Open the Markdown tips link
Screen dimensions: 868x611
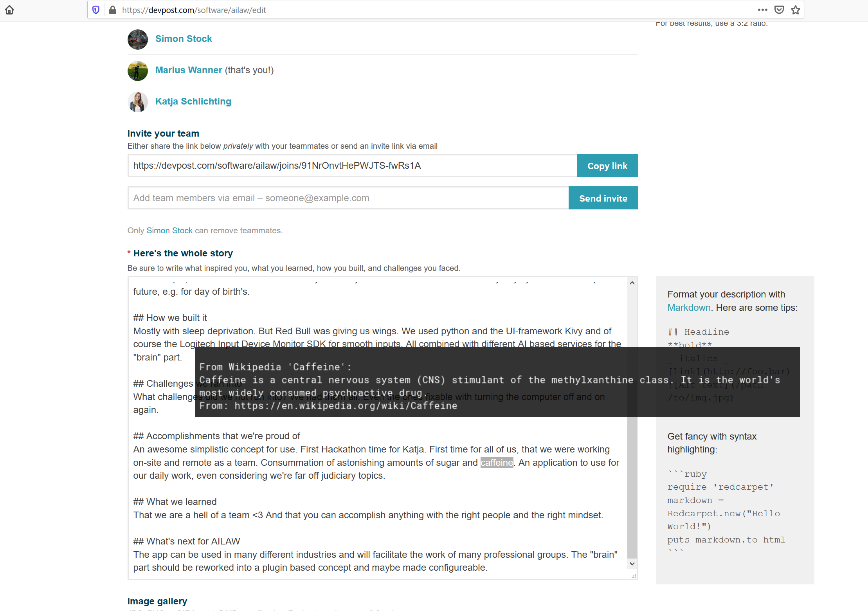[x=688, y=308]
